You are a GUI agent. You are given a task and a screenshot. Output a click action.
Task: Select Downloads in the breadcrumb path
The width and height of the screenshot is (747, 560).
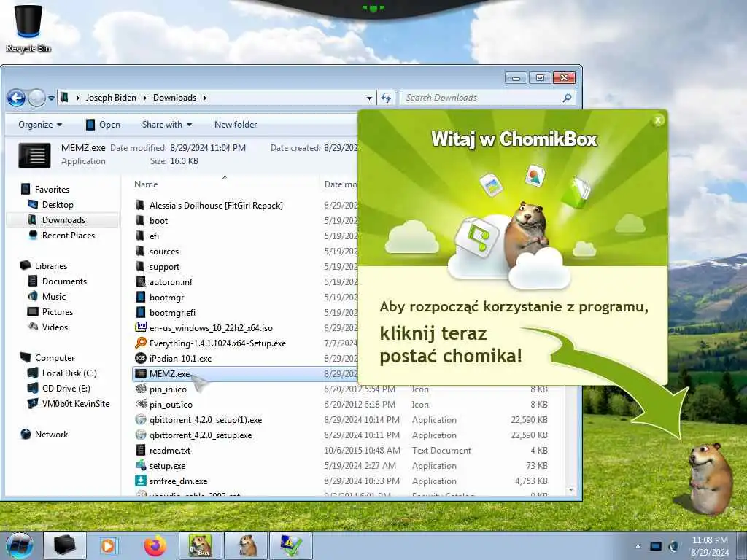point(174,98)
